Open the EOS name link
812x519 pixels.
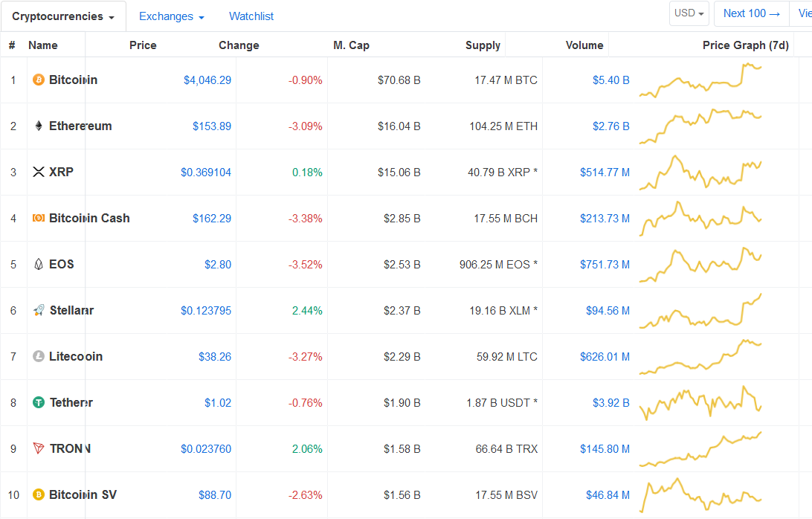click(61, 264)
